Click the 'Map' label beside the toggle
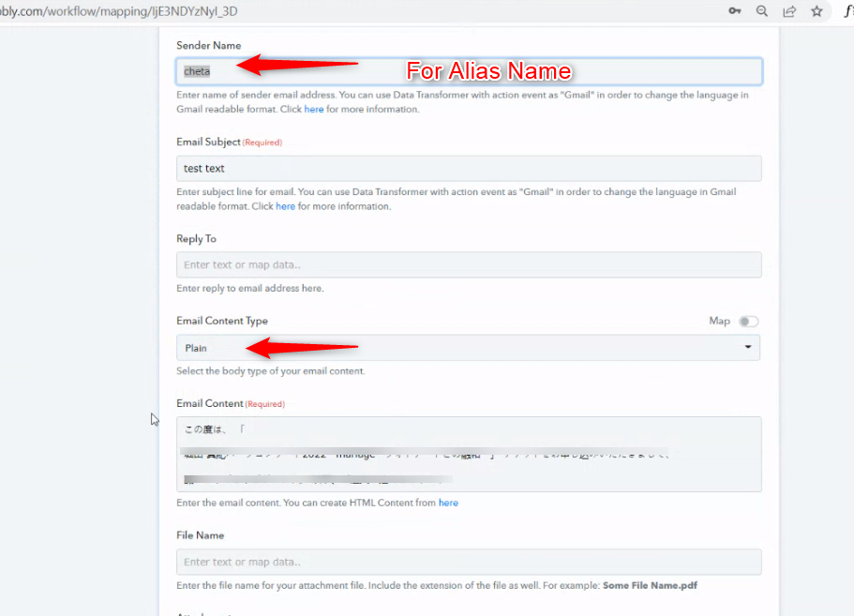Image resolution: width=854 pixels, height=616 pixels. [x=719, y=322]
